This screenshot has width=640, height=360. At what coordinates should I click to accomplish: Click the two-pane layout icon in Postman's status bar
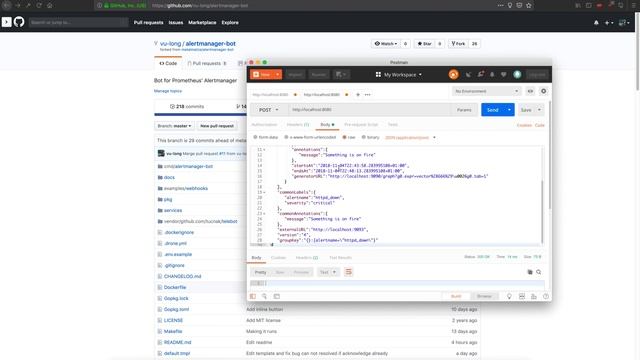(522, 296)
